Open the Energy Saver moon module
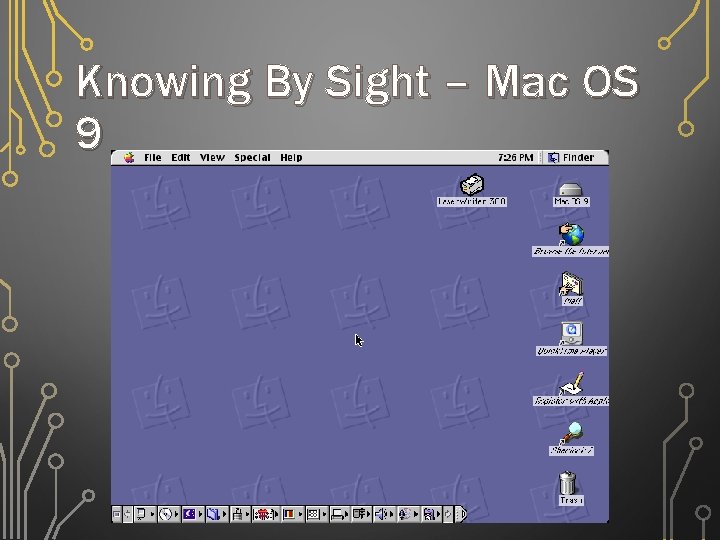This screenshot has height=540, width=720. (x=193, y=514)
